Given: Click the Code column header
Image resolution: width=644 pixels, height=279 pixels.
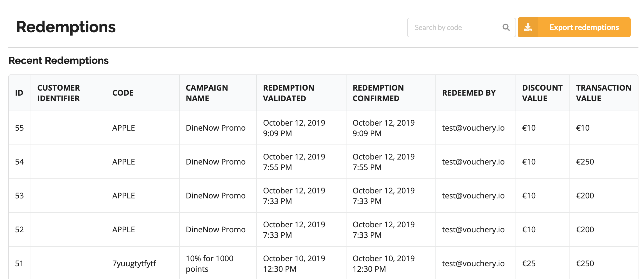Looking at the screenshot, I should tap(123, 93).
